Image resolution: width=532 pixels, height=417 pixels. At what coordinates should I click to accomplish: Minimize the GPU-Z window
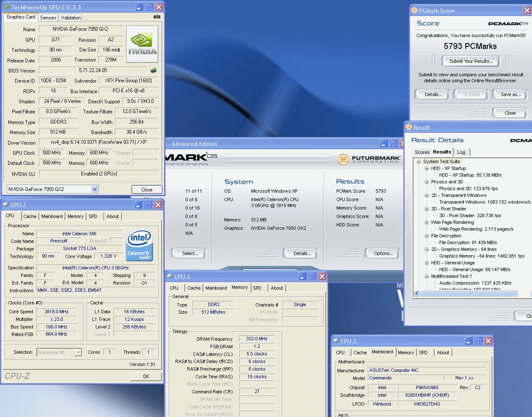click(139, 7)
